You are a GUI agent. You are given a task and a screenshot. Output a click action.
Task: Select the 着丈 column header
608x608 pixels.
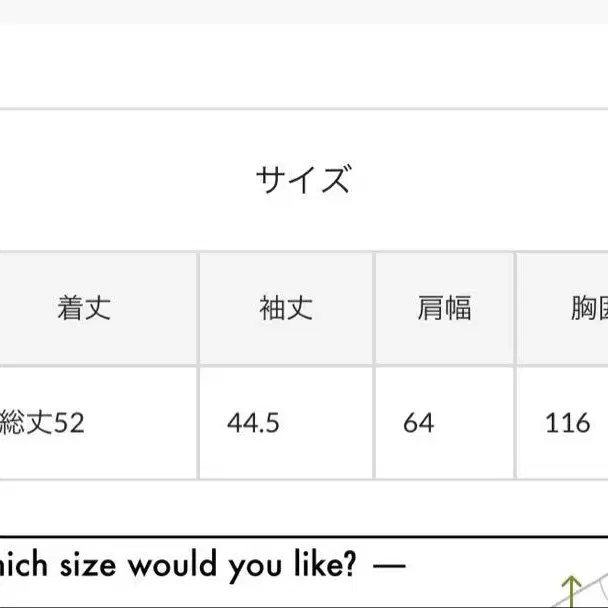tap(84, 308)
